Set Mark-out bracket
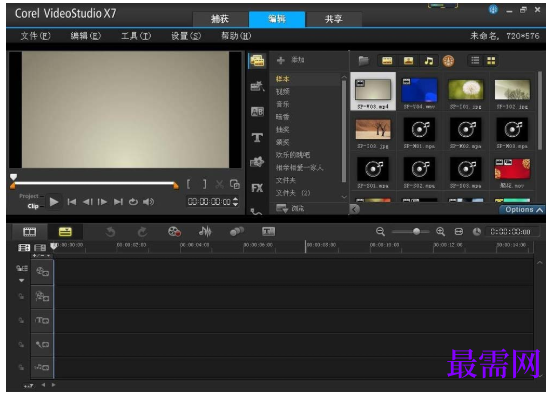 click(x=205, y=184)
